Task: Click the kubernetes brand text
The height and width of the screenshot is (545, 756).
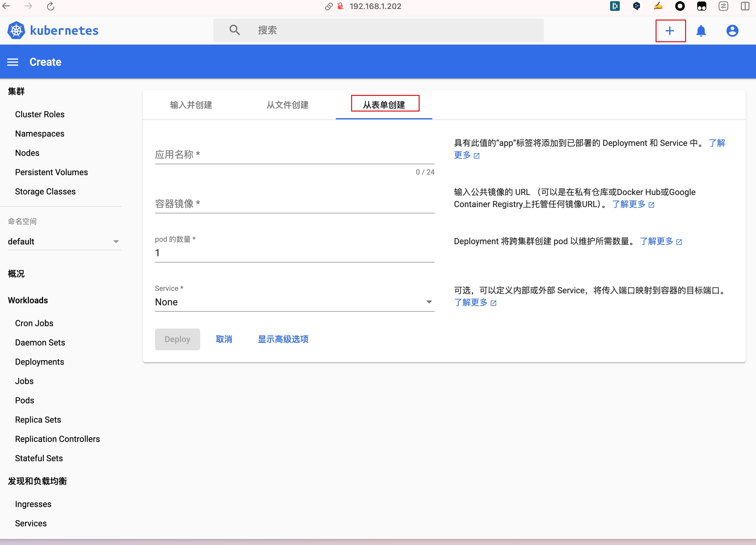Action: pos(64,30)
